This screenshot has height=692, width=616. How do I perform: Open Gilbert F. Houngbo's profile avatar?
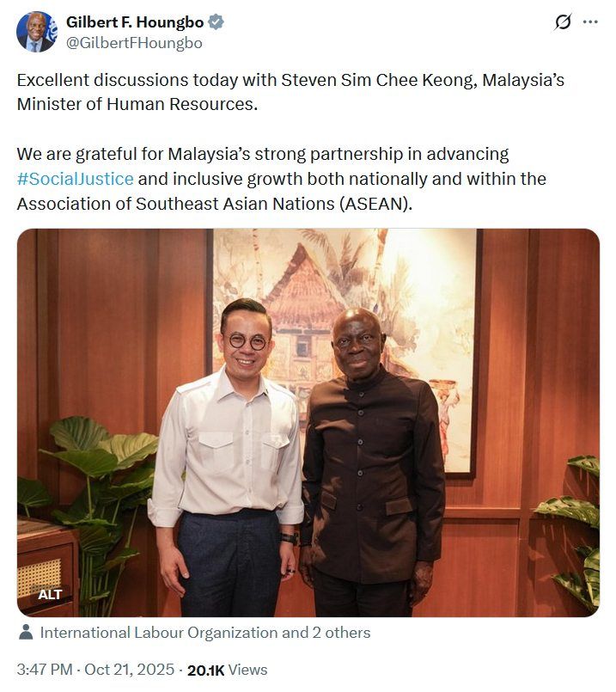(37, 32)
